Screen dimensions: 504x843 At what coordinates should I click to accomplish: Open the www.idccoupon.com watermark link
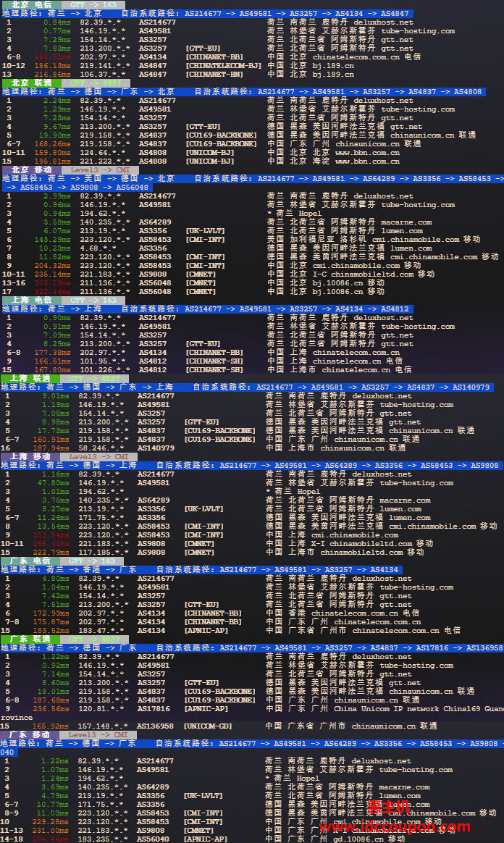[395, 827]
